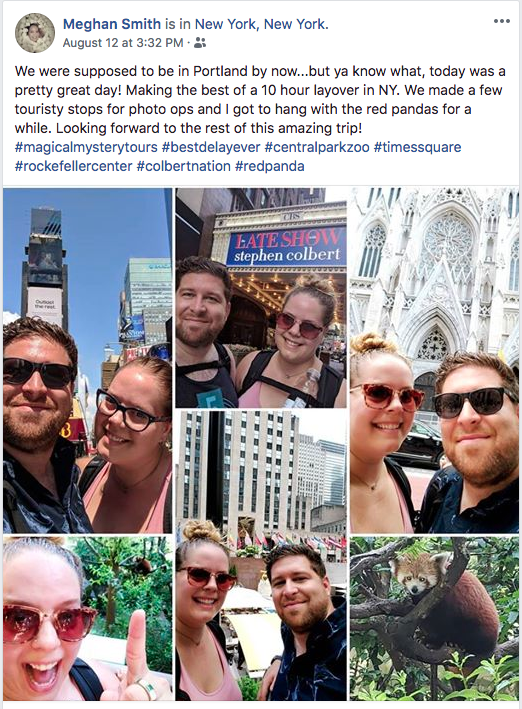
Task: Open Meghan Smith's profile picture
Action: pyautogui.click(x=35, y=33)
